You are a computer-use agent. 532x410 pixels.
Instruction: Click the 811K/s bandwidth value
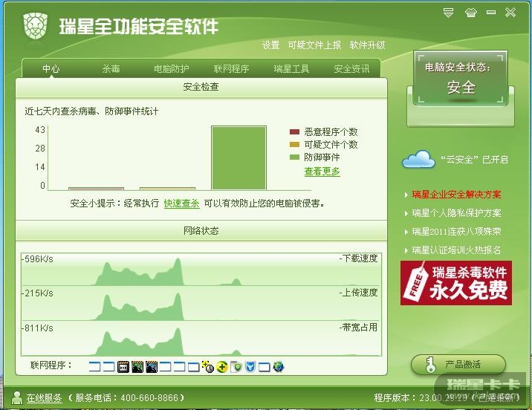point(39,328)
